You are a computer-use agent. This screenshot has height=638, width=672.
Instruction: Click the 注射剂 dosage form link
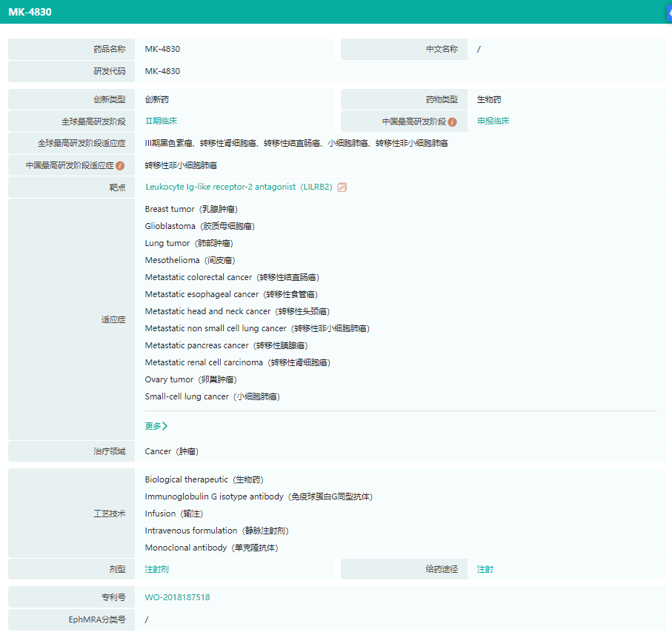157,569
